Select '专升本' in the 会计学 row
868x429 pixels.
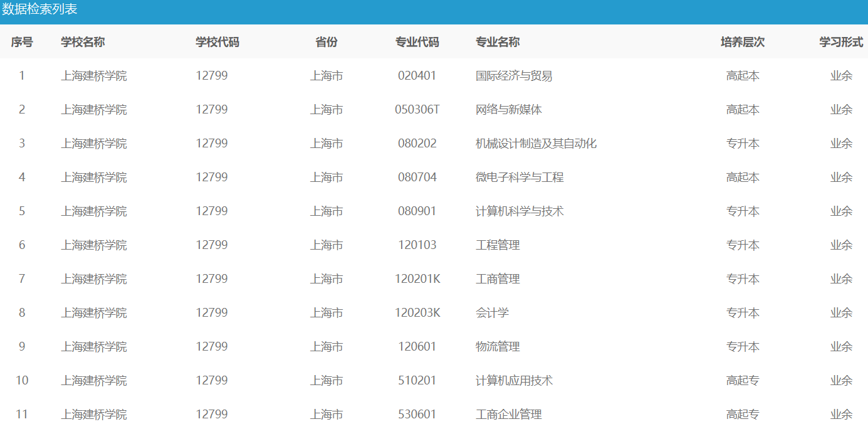743,313
